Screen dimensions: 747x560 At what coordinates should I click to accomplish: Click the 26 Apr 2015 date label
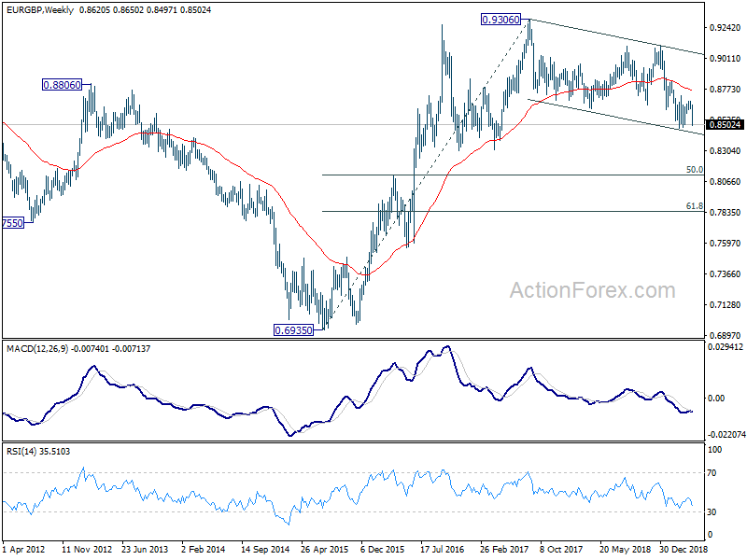324,549
